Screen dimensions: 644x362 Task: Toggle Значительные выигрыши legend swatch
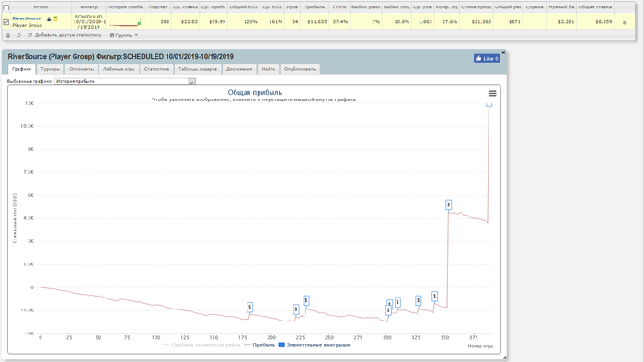282,345
